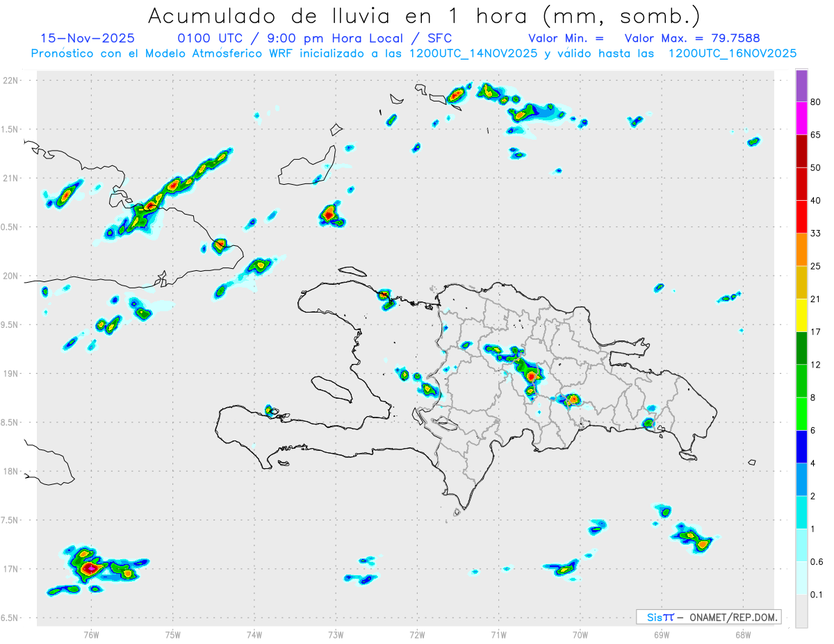The height and width of the screenshot is (644, 834).
Task: Click the WRF forecast description subtitle line
Action: pos(414,53)
